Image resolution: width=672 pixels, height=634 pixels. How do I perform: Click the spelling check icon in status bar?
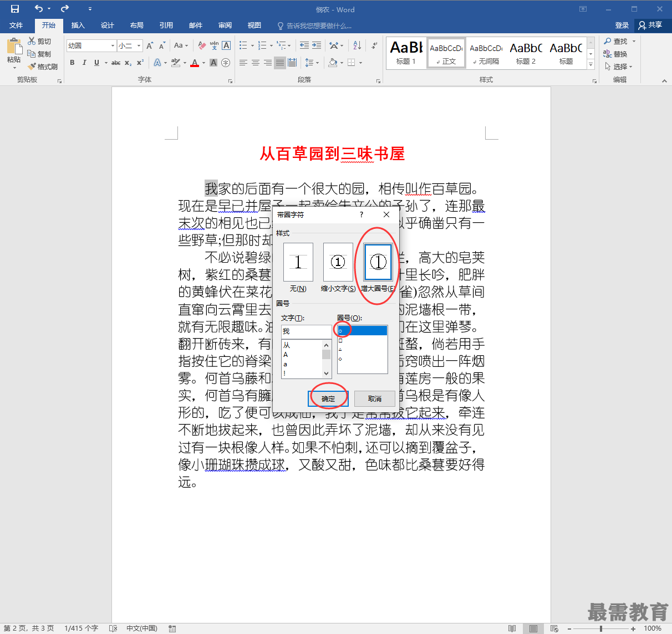(x=113, y=628)
